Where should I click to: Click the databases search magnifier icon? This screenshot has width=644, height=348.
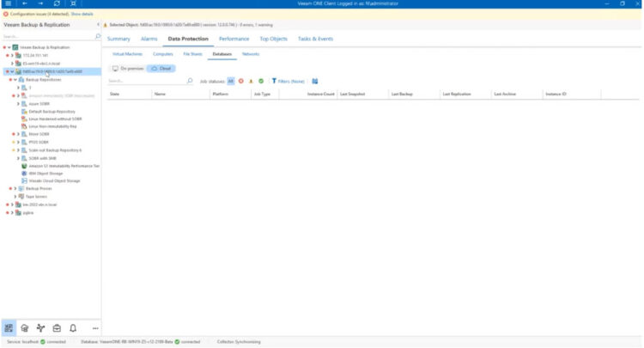point(190,81)
